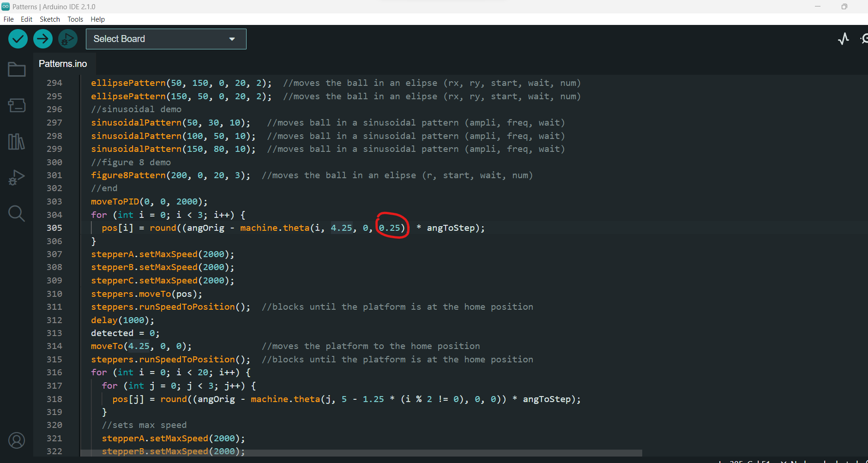This screenshot has height=463, width=868.
Task: Open the Sketchbook folder icon in sidebar
Action: [x=17, y=70]
